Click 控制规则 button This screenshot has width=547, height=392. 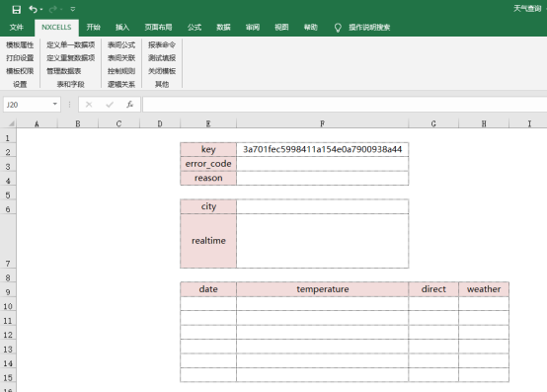coord(121,71)
